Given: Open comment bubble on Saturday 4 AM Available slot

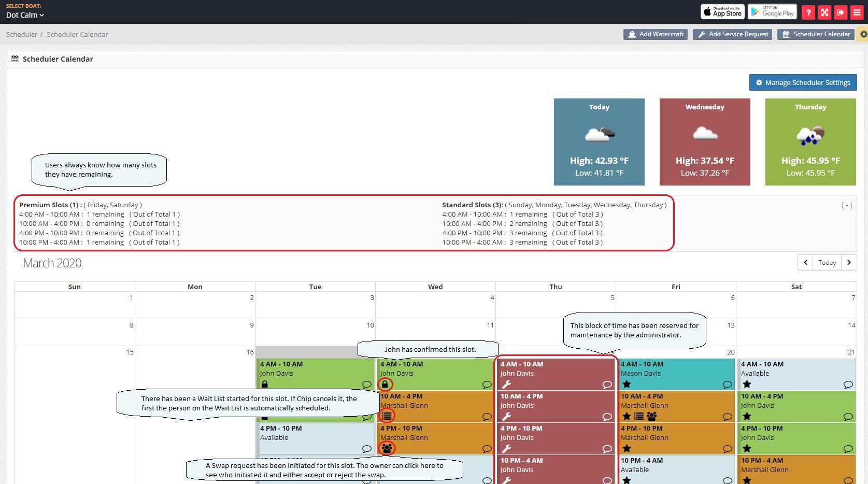Looking at the screenshot, I should coord(848,385).
